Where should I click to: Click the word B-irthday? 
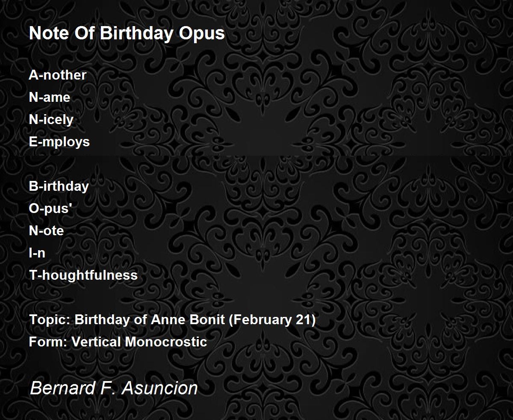click(59, 186)
